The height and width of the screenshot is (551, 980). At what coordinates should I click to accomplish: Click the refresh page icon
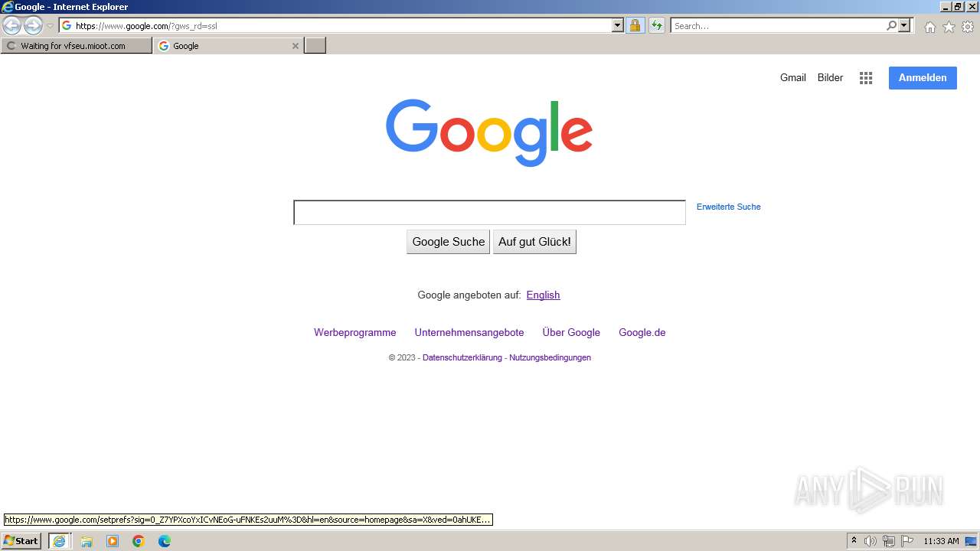657,25
